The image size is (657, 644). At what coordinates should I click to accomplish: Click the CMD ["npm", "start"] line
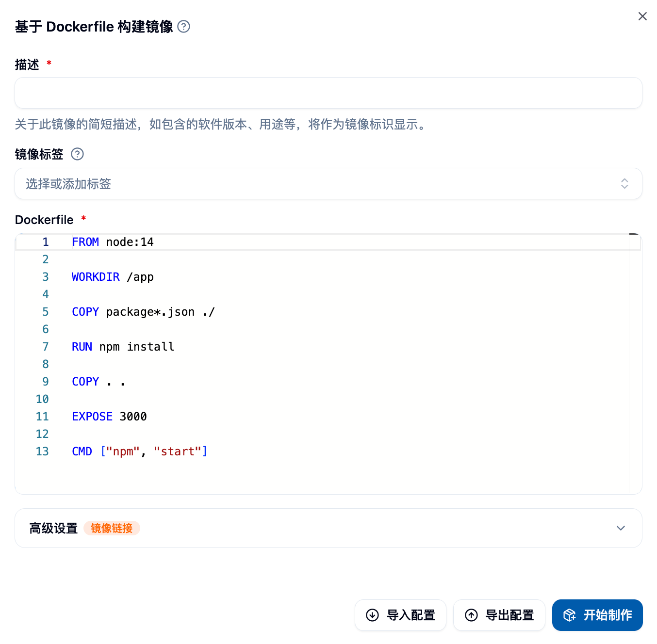click(x=139, y=451)
